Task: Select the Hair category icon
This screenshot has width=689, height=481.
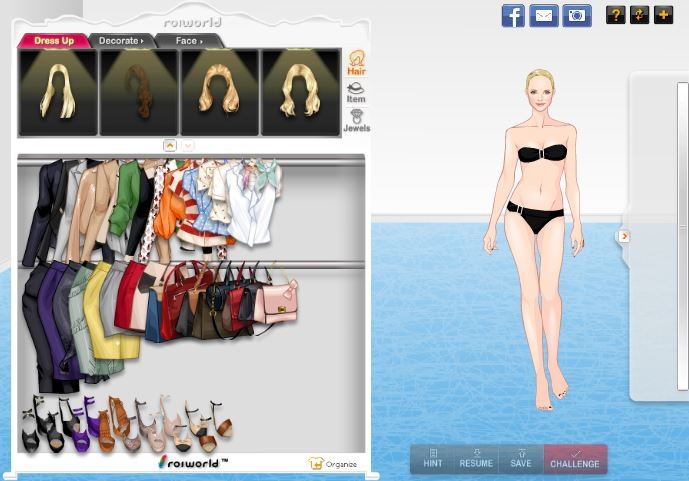Action: (x=356, y=63)
